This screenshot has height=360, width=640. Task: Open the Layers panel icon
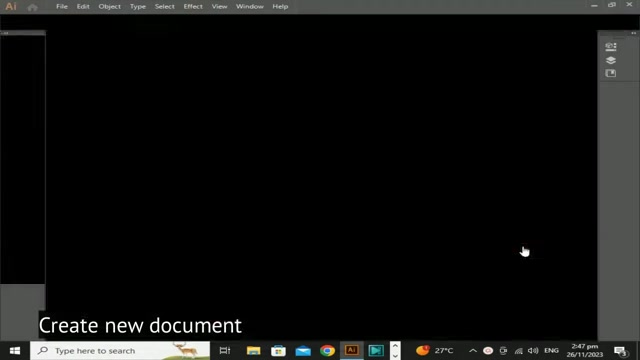[611, 60]
